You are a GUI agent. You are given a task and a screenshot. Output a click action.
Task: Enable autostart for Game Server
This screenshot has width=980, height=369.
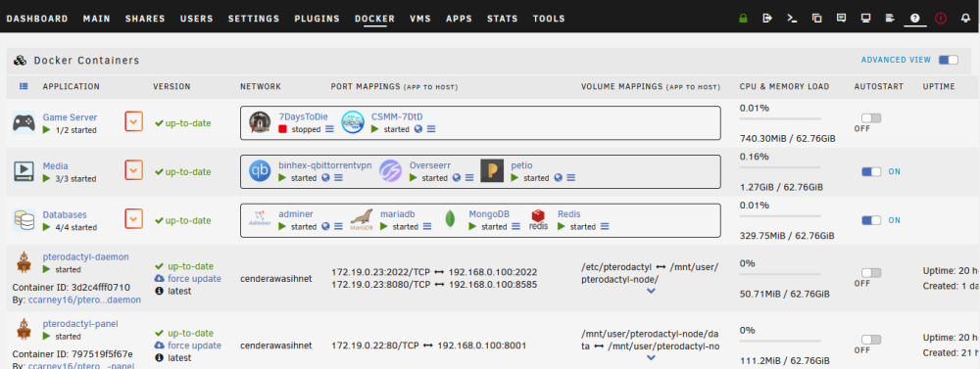pyautogui.click(x=870, y=118)
